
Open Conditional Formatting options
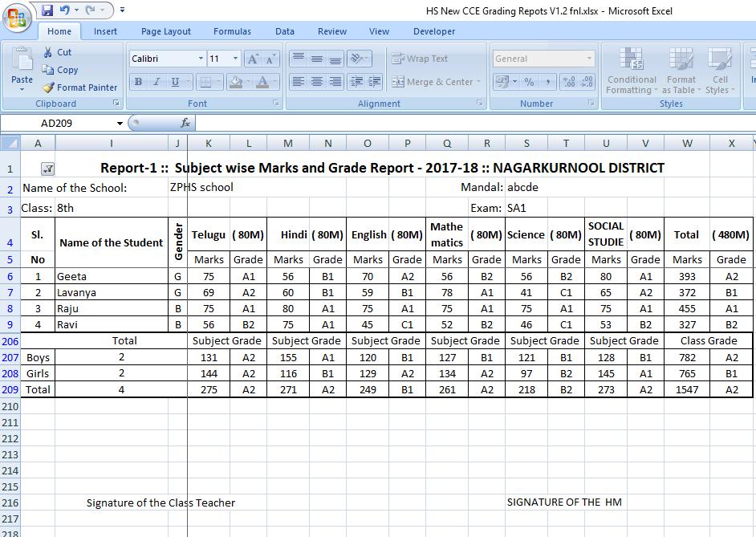pyautogui.click(x=631, y=72)
